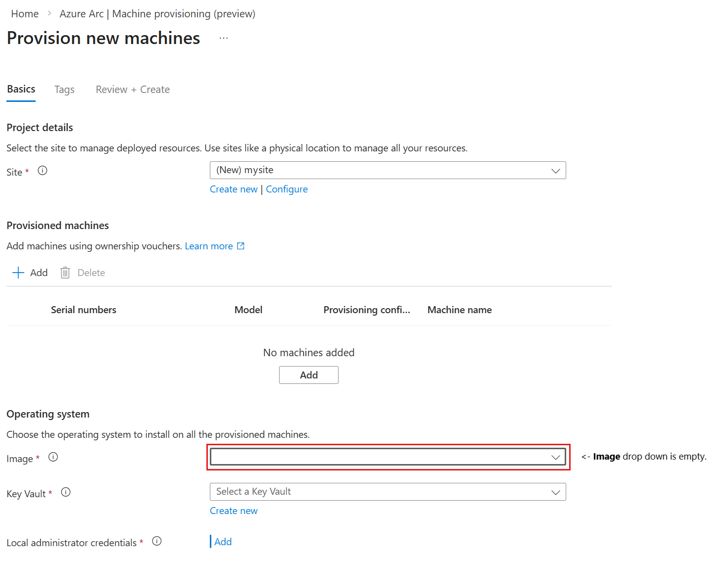Click the Image field info icon
The height and width of the screenshot is (562, 728).
pos(53,457)
